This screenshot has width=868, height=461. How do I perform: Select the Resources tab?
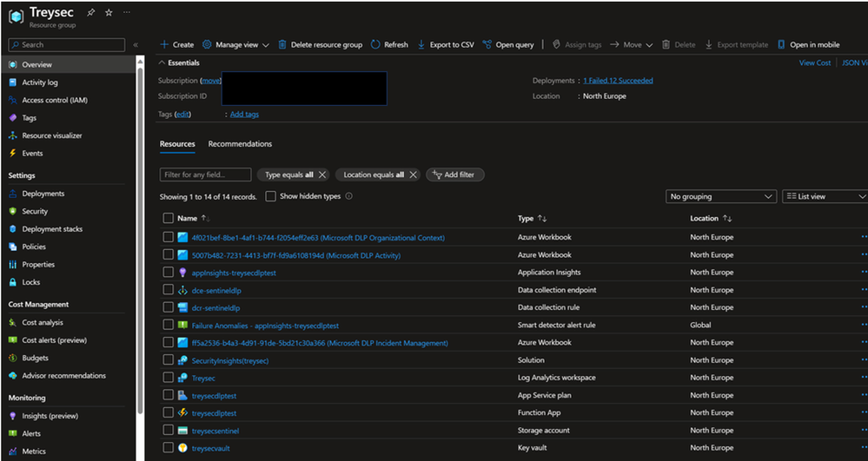[x=177, y=144]
